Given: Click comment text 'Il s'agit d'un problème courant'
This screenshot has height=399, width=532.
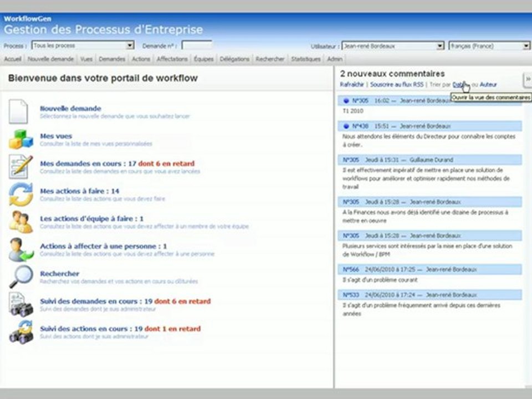Looking at the screenshot, I should [380, 280].
